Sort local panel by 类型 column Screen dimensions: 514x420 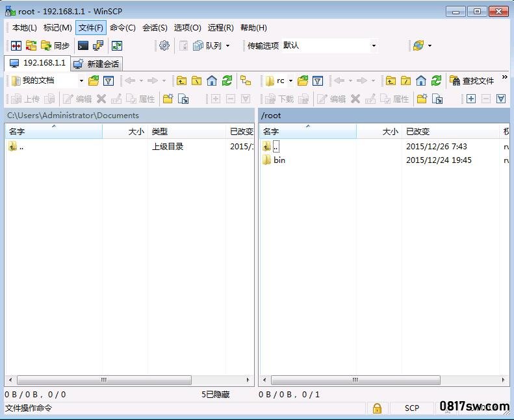[x=187, y=132]
